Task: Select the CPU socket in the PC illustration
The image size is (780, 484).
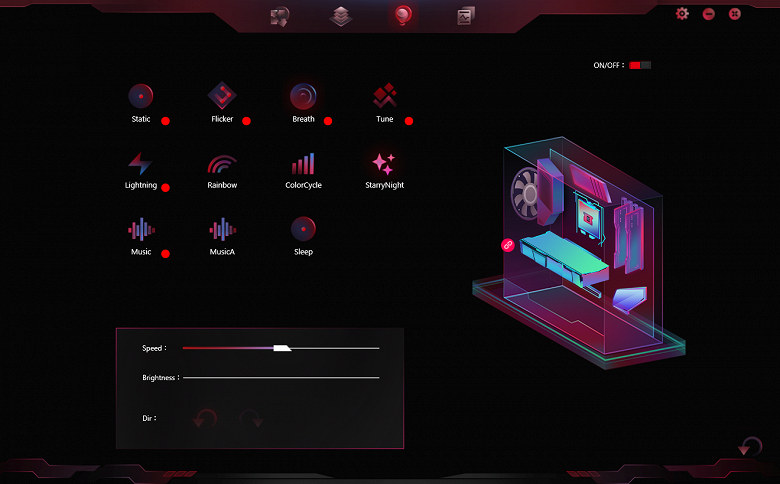Action: pyautogui.click(x=588, y=218)
